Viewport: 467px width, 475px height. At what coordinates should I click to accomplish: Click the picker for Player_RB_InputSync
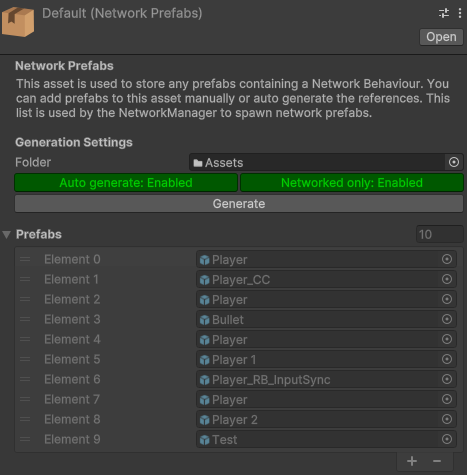[x=447, y=379]
